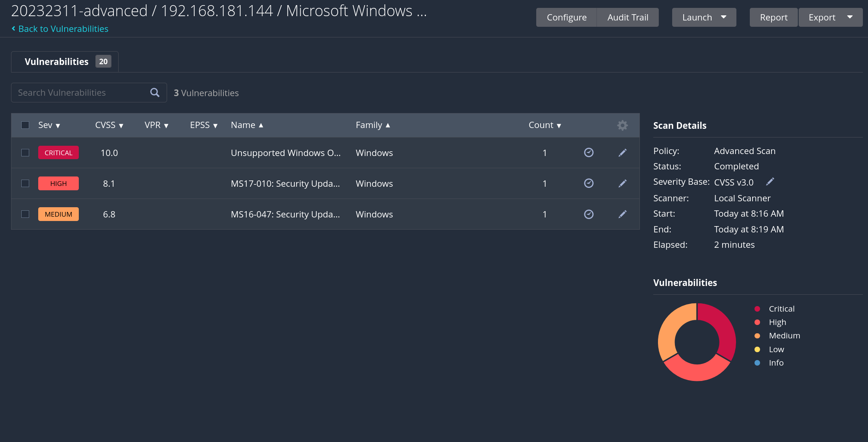The image size is (868, 442).
Task: Expand the Export dropdown
Action: pos(830,17)
